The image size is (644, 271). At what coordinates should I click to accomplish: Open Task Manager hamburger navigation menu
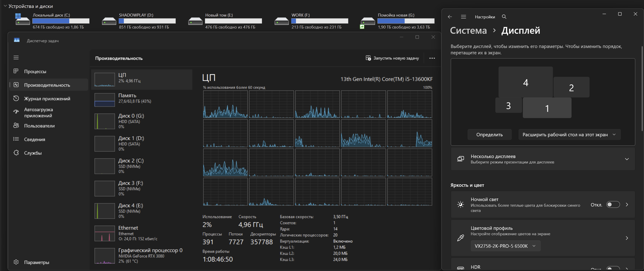(x=16, y=58)
